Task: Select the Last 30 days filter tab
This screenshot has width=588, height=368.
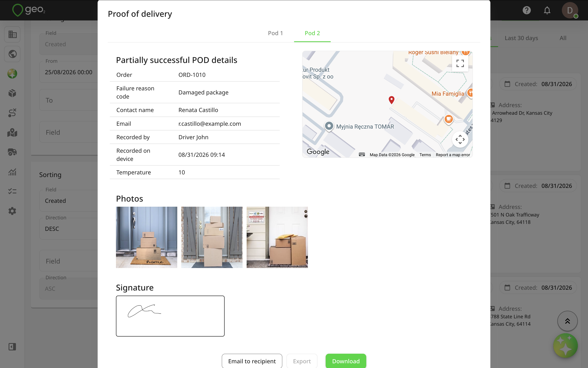Action: point(521,38)
